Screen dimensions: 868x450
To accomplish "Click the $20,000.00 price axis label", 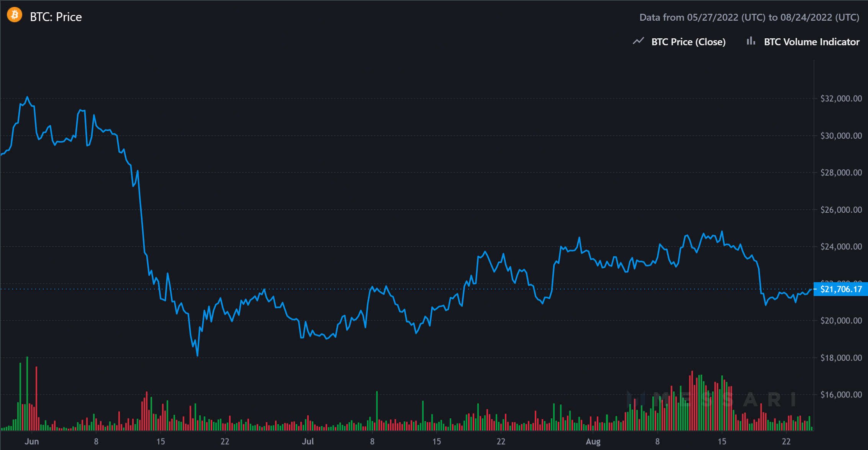I will coord(841,320).
